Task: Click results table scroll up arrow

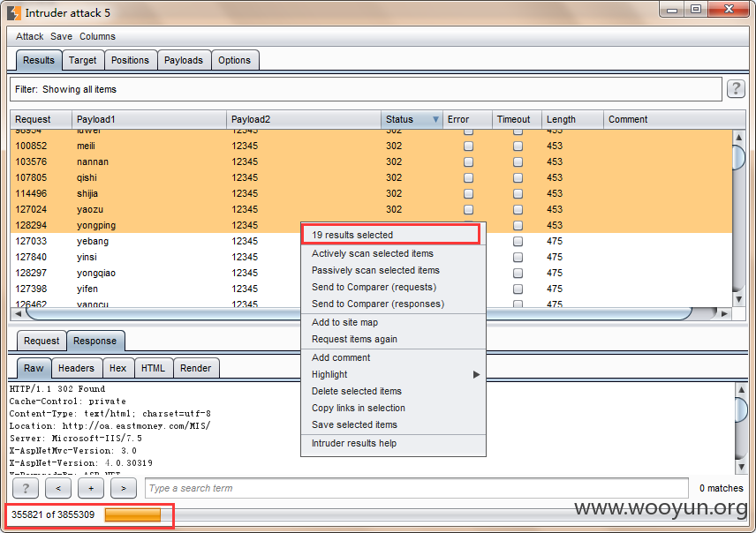Action: 738,138
